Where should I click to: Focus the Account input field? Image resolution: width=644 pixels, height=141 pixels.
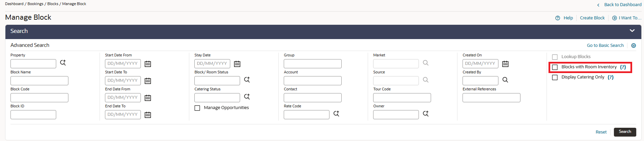pos(313,81)
